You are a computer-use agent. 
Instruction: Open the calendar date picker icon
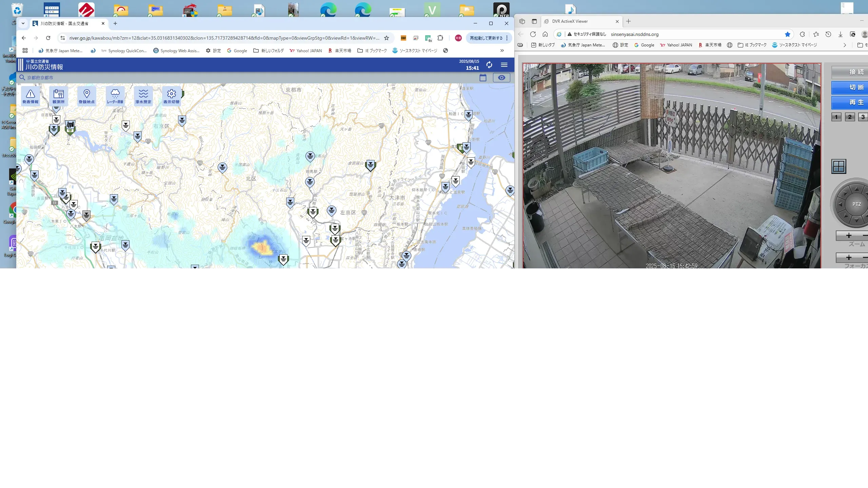tap(483, 78)
